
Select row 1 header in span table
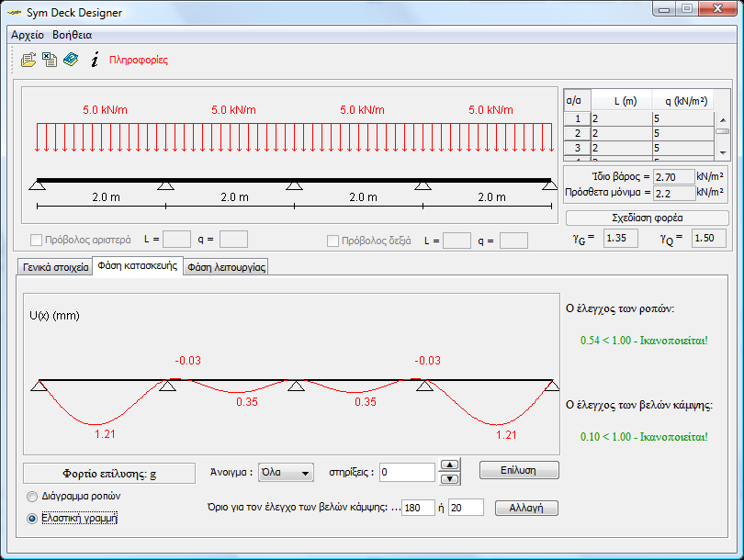(578, 118)
